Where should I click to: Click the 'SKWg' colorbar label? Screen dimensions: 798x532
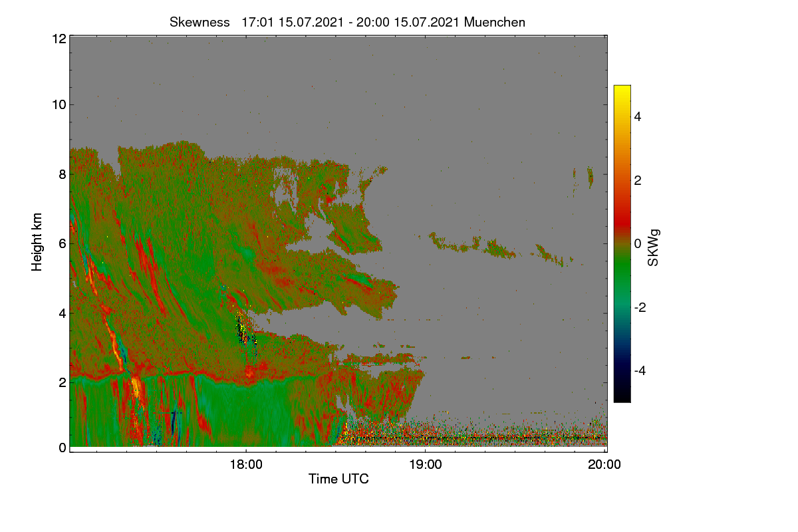click(x=653, y=248)
